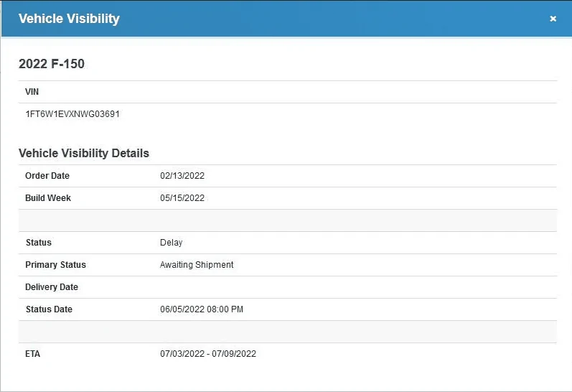The height and width of the screenshot is (392, 572).
Task: Click the Awaiting Shipment value
Action: 197,265
